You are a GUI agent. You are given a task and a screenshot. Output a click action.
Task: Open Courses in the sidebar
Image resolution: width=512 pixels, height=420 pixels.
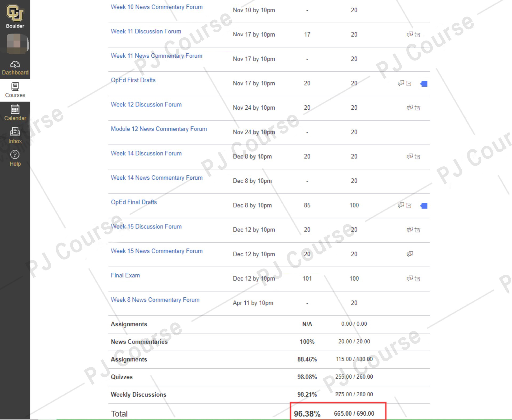coord(15,90)
